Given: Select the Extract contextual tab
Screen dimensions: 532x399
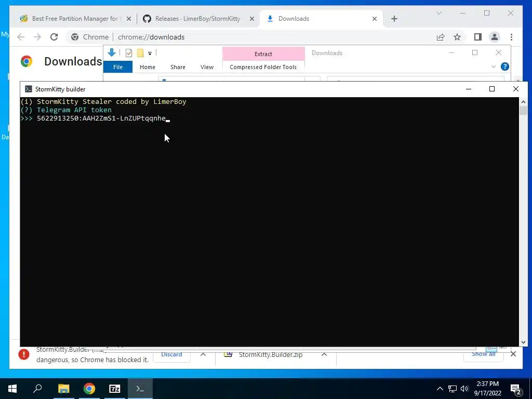Looking at the screenshot, I should (263, 54).
